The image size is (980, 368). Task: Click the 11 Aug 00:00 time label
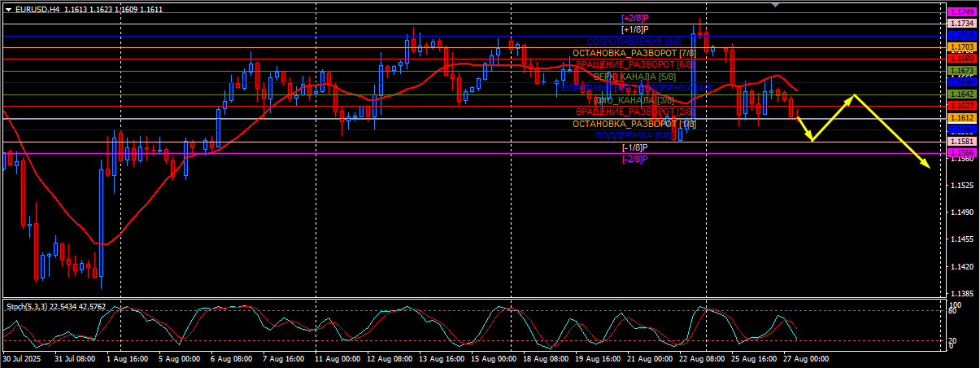337,358
